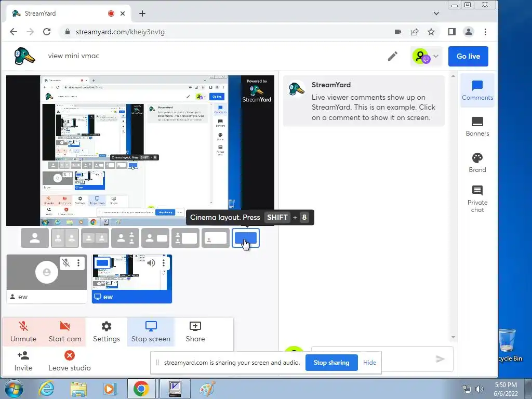Click the volume icon in system tray
Screen dimensions: 532x399
pos(480,389)
